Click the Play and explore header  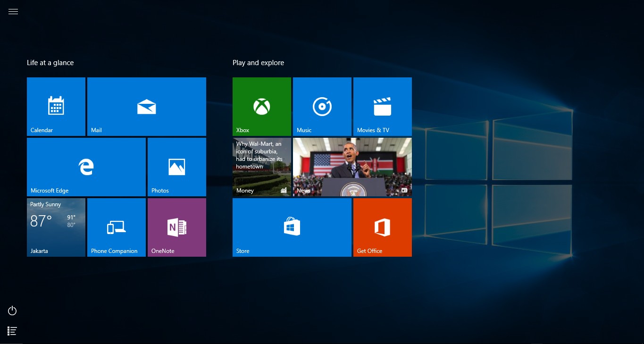(258, 62)
